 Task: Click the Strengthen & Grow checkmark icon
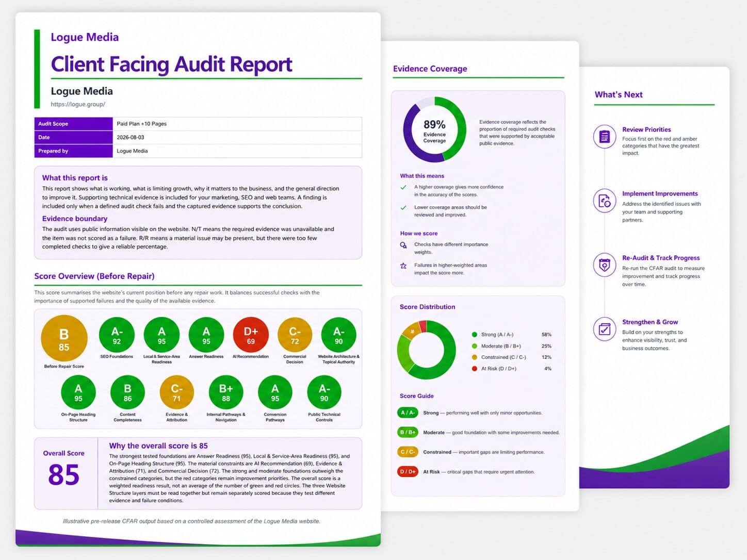coord(605,329)
